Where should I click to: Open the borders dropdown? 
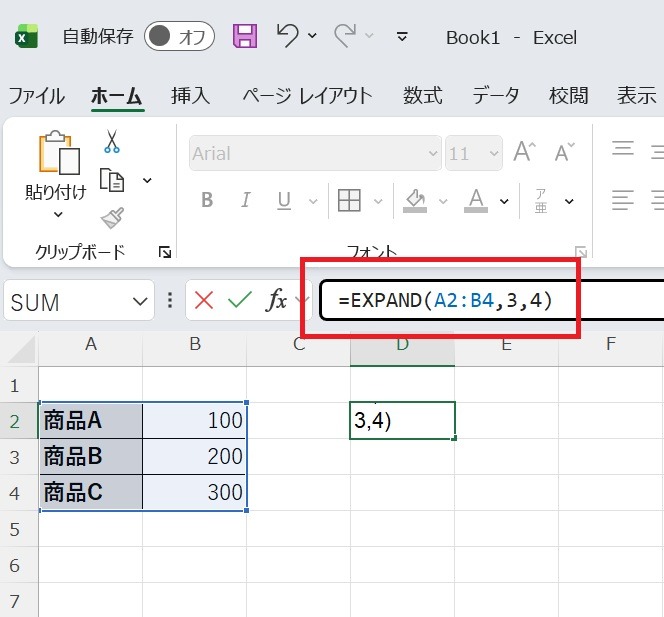pos(378,201)
